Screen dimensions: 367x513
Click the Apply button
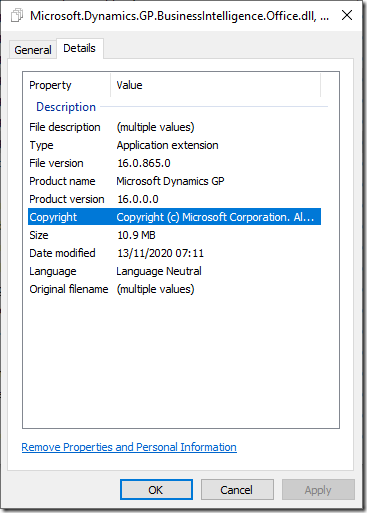318,490
